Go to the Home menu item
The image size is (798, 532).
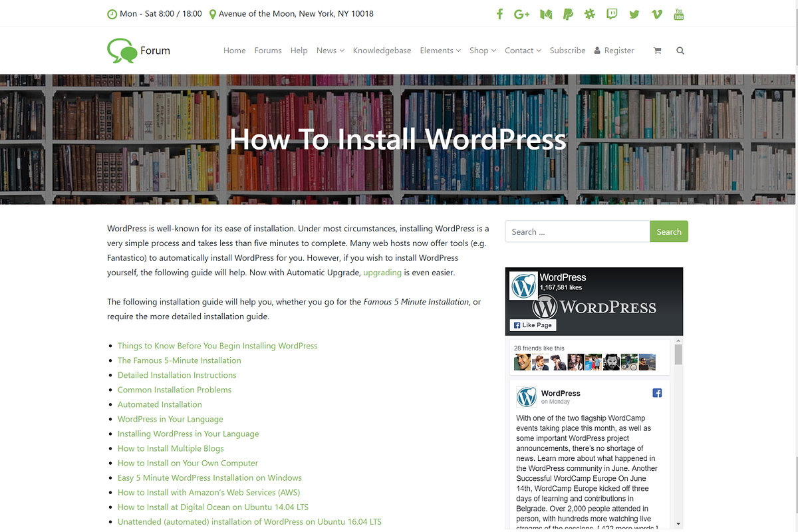point(235,51)
